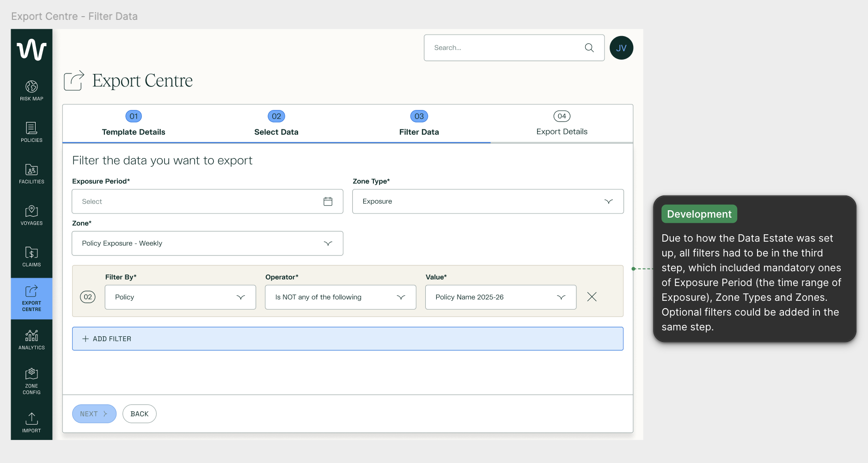Select Export Centre in the sidebar

click(31, 299)
